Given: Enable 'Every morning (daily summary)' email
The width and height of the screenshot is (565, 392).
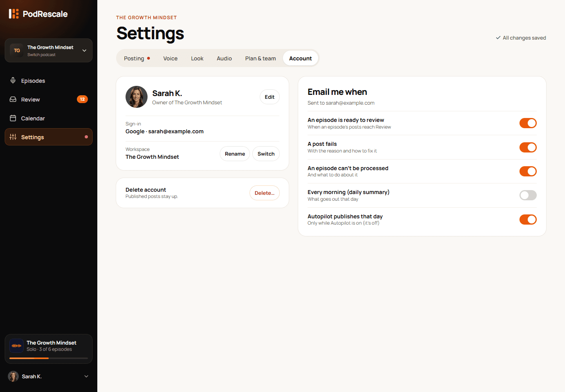Looking at the screenshot, I should 528,195.
